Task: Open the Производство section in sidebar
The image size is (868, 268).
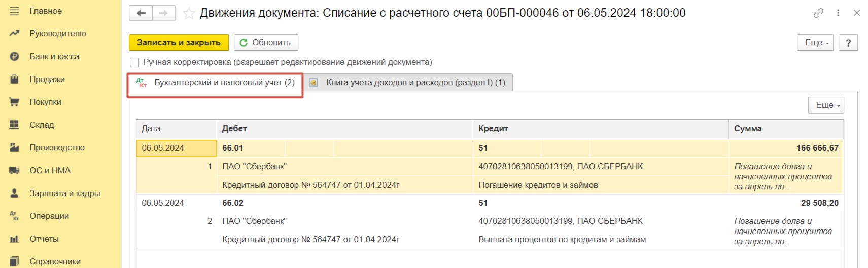Action: pos(57,147)
